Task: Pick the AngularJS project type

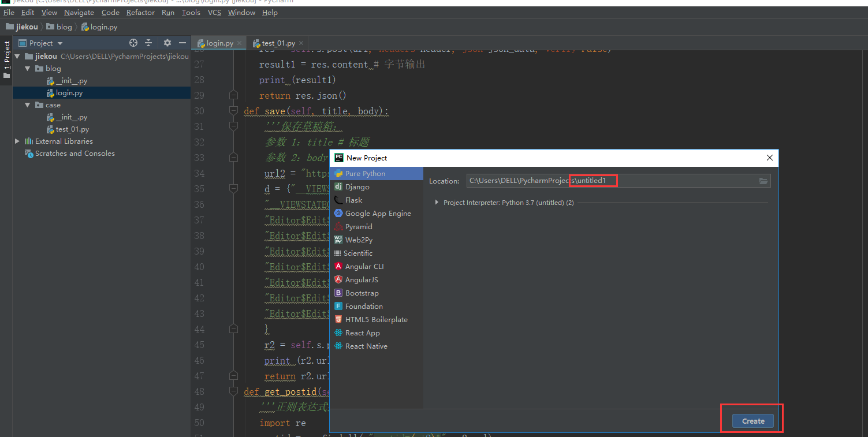Action: coord(376,279)
